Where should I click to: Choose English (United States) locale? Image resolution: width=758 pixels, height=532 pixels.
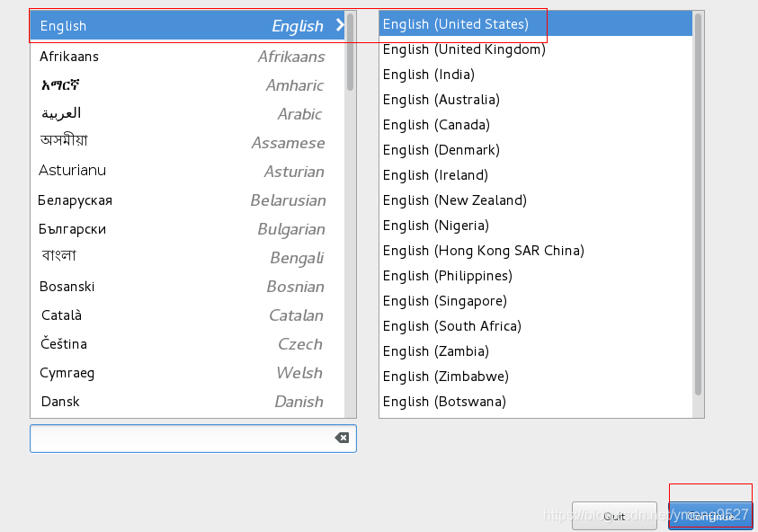click(536, 23)
